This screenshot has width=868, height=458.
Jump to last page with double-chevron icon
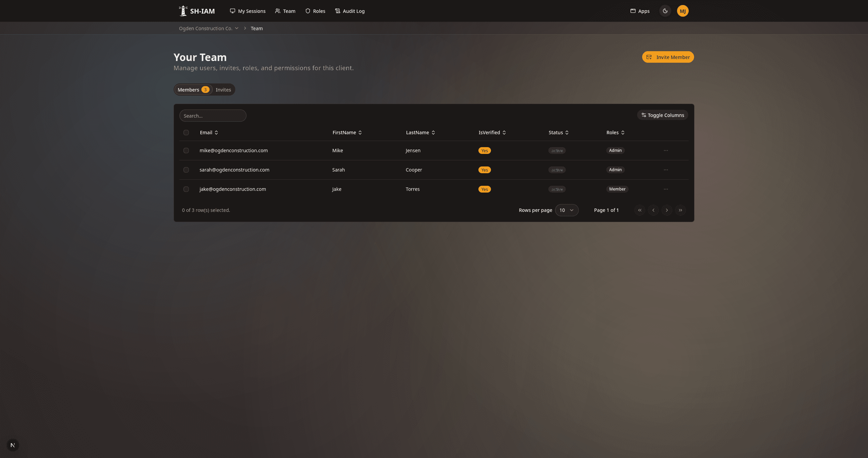coord(680,210)
